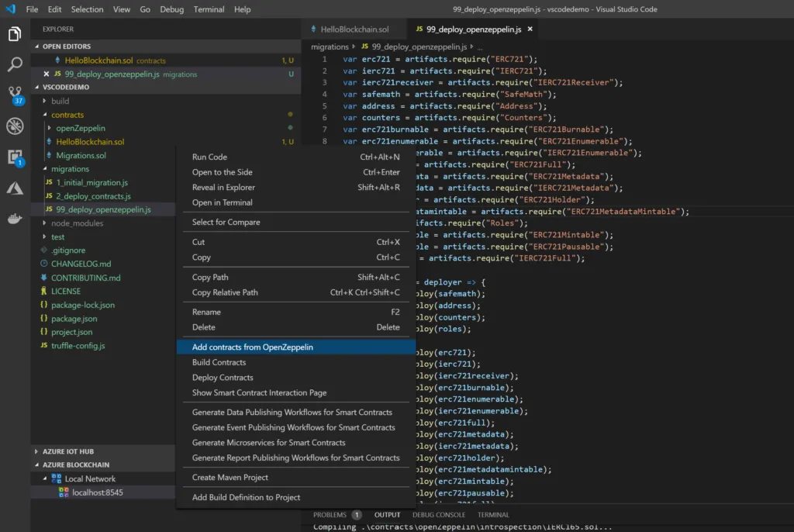Close 99_deploy_openzeppelin.js in Open Editors list
Viewport: 794px width, 532px height.
[46, 74]
